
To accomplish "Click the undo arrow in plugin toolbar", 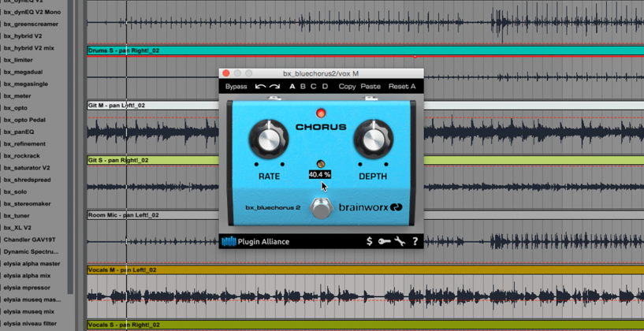I will [260, 86].
